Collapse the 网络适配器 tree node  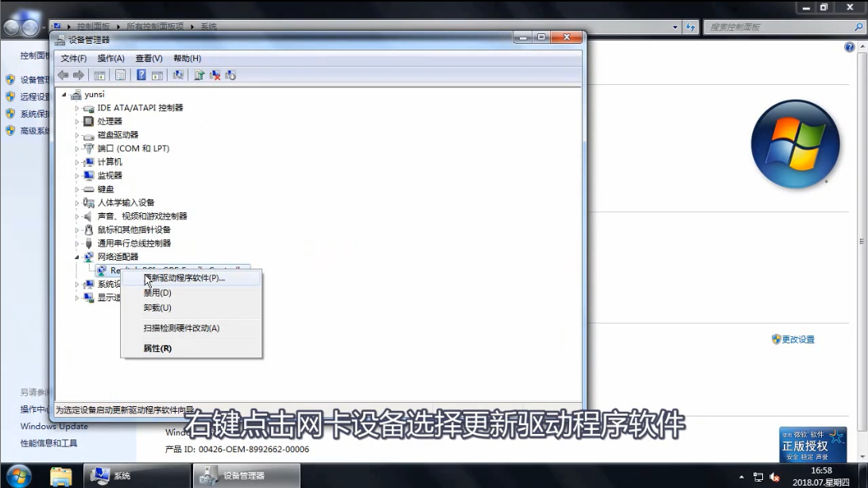click(x=77, y=258)
